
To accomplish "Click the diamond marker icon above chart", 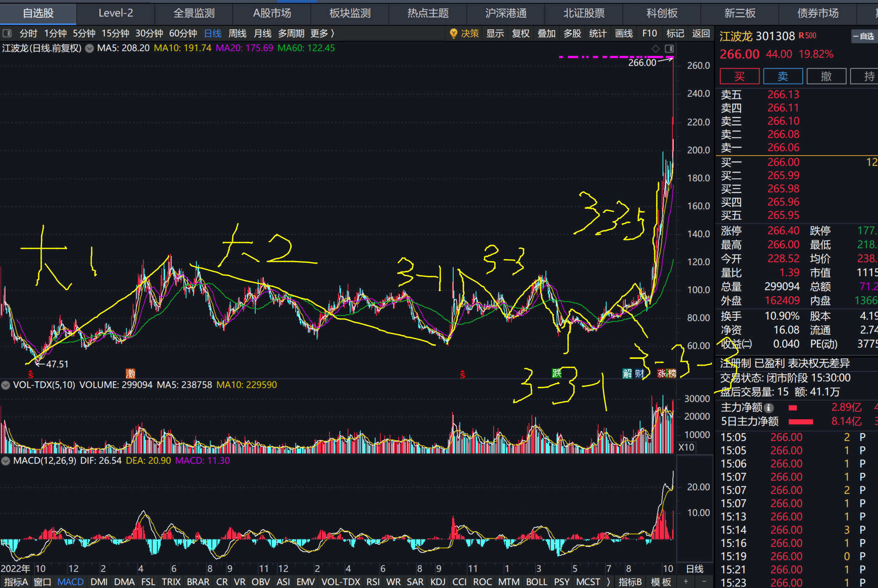I will pos(656,49).
